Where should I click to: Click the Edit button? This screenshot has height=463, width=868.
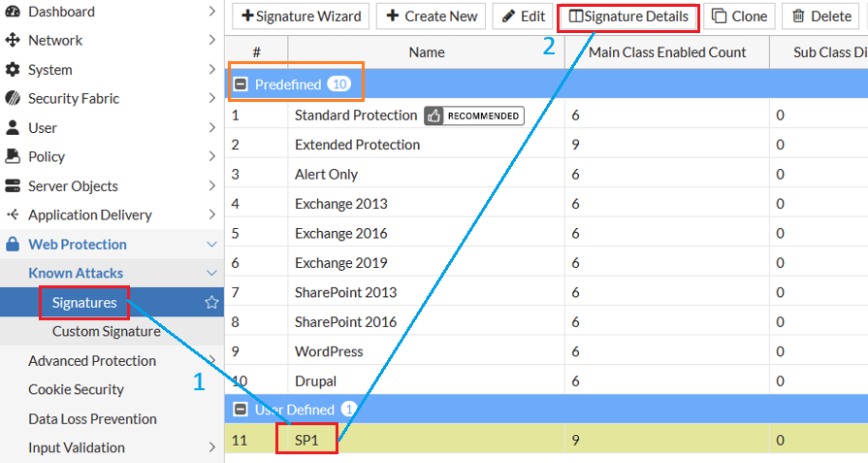[523, 17]
